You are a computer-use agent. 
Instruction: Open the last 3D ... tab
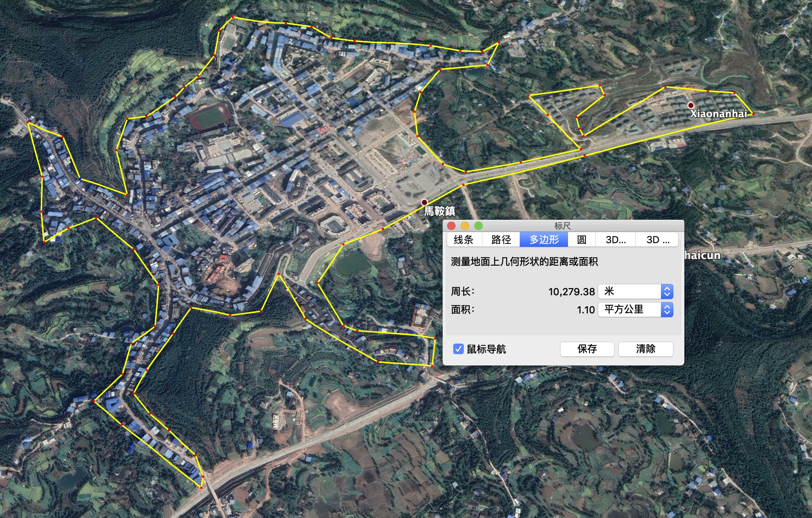(x=658, y=240)
